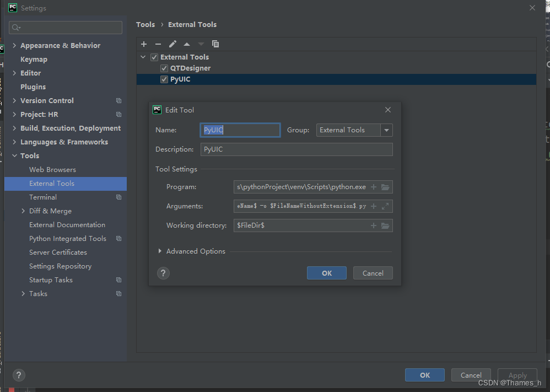The image size is (550, 392).
Task: Add a new external tool with plus icon
Action: tap(144, 44)
